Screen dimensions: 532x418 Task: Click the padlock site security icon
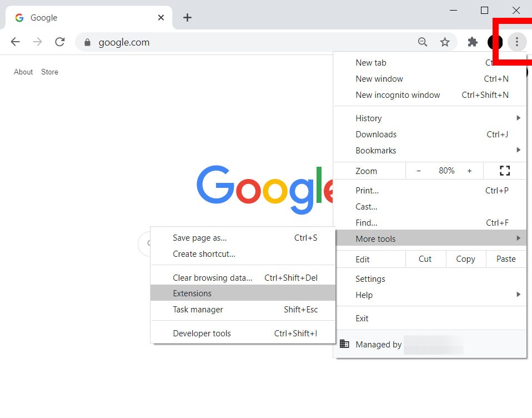click(x=87, y=42)
